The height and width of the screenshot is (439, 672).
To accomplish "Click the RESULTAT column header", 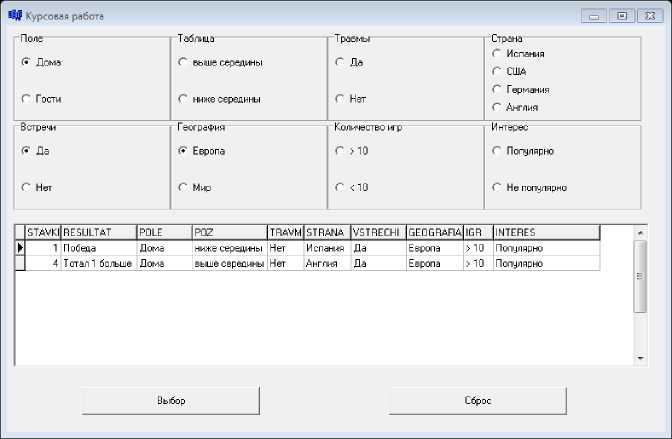I will tap(99, 232).
